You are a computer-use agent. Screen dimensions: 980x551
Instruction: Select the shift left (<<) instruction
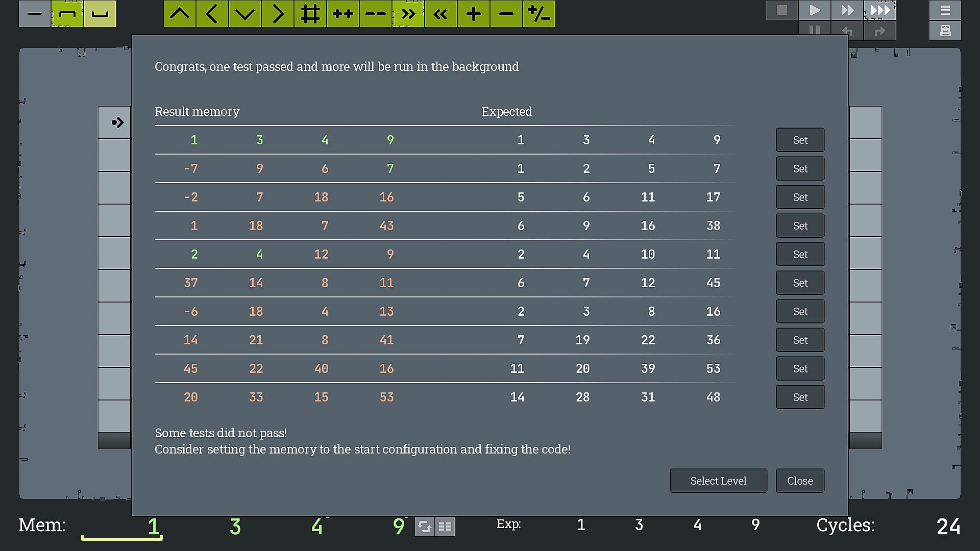click(441, 14)
